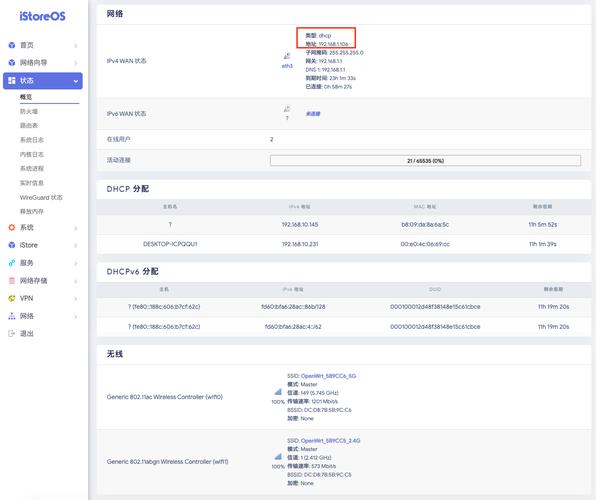Click the wifi0 signal strength icon
The width and height of the screenshot is (596, 500).
(278, 392)
